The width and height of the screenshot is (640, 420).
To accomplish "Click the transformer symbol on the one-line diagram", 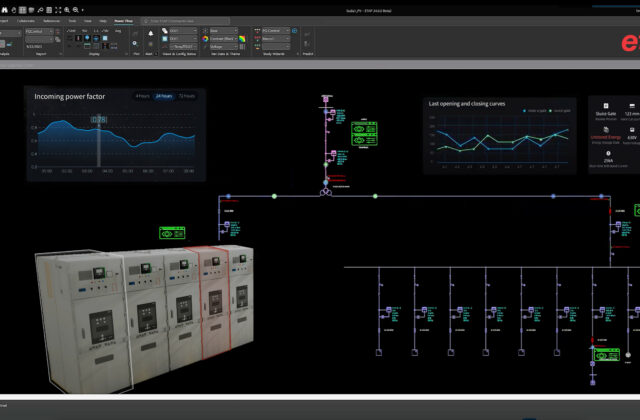I will [325, 193].
